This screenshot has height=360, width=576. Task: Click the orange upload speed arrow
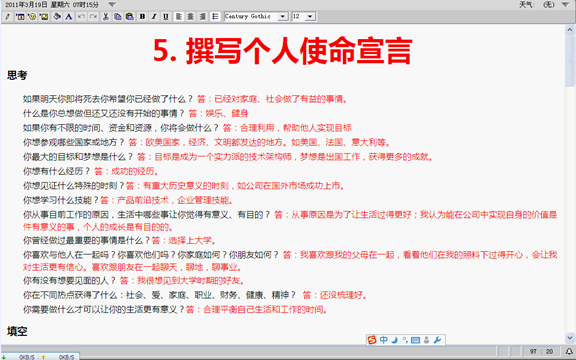(x=43, y=357)
